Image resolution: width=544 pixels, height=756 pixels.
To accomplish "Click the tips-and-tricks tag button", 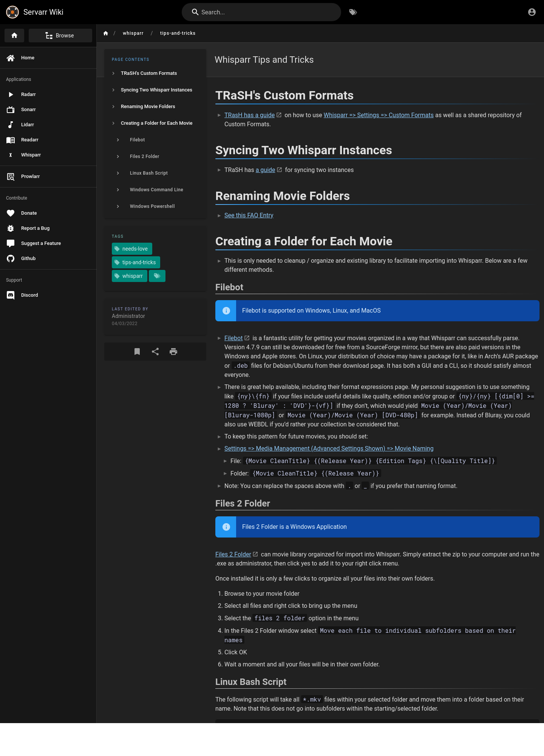I will [x=136, y=262].
